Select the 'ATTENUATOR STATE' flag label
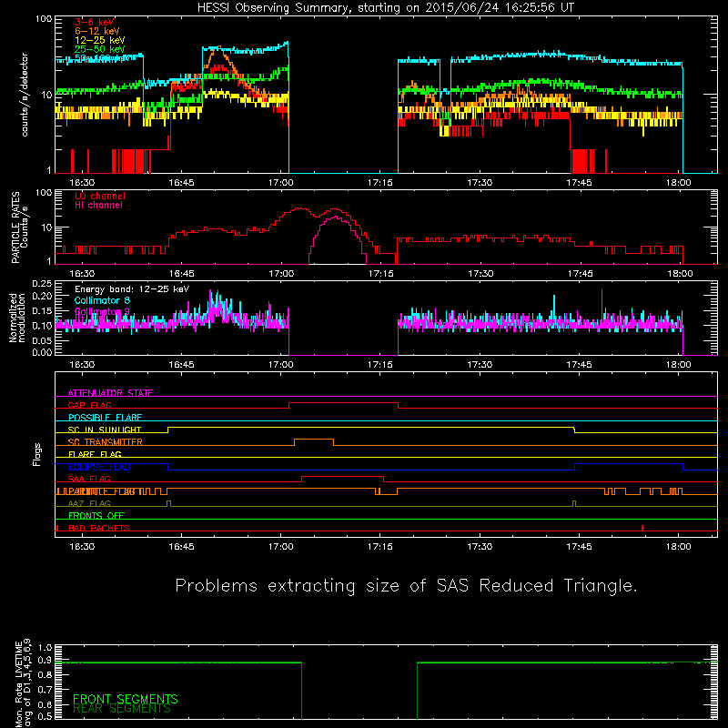 (110, 393)
